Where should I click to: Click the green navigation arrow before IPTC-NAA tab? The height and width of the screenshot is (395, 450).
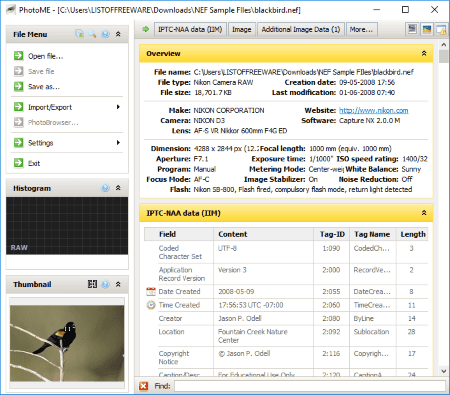(x=146, y=29)
